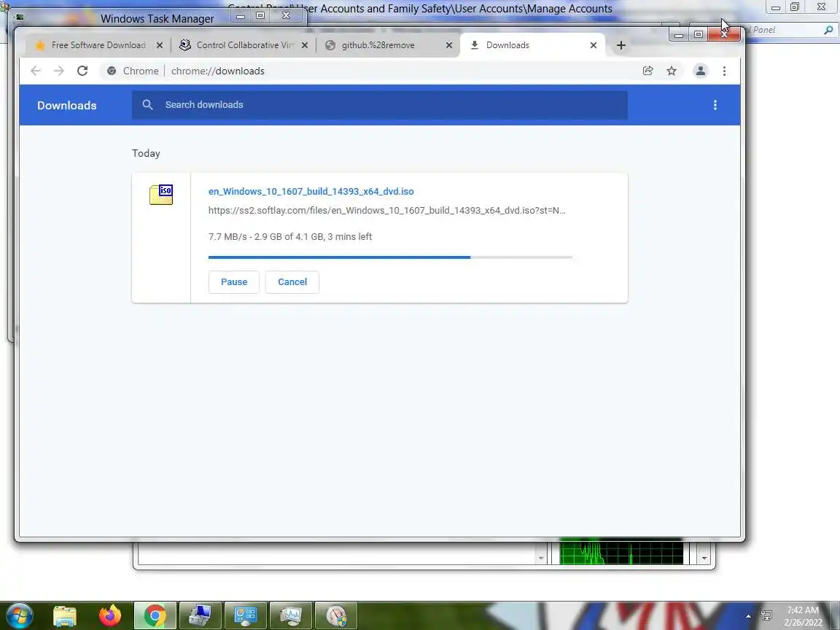Click the softlay.com source URL

tap(386, 211)
